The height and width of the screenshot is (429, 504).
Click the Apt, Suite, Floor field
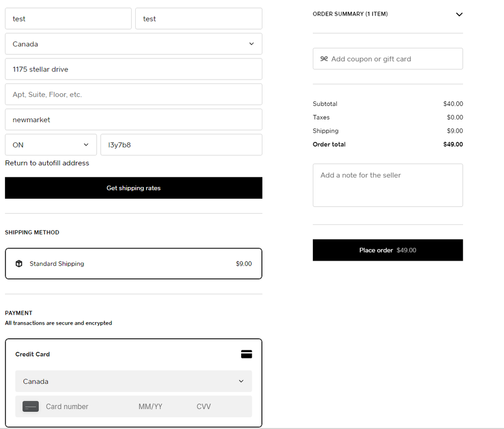click(x=133, y=94)
